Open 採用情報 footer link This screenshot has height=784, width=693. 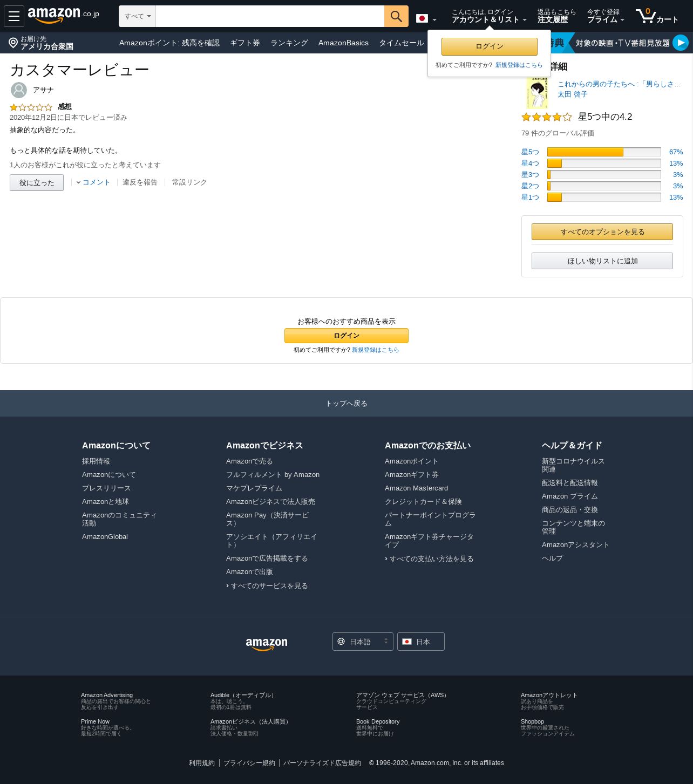(96, 461)
